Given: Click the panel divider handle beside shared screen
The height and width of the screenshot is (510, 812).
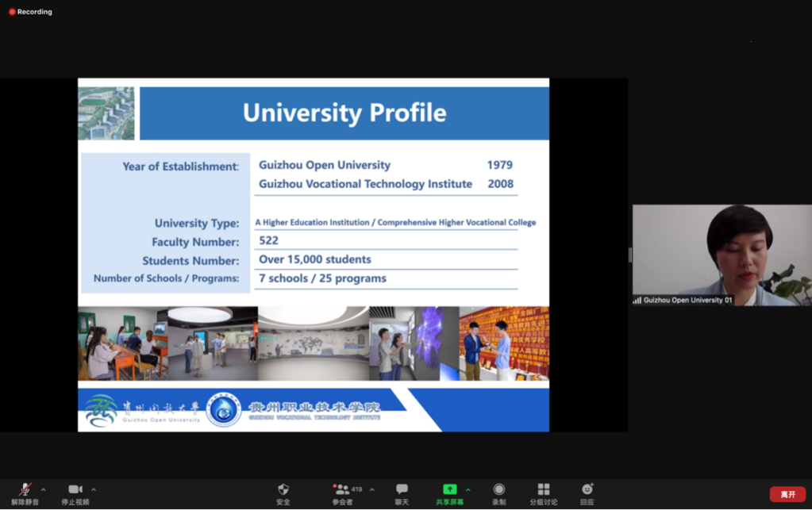Looking at the screenshot, I should click(630, 255).
